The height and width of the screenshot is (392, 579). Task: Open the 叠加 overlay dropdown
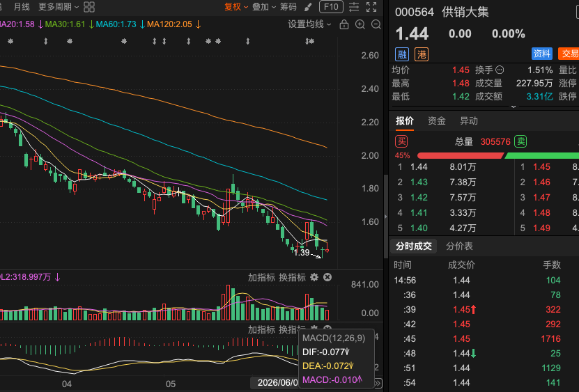point(263,7)
